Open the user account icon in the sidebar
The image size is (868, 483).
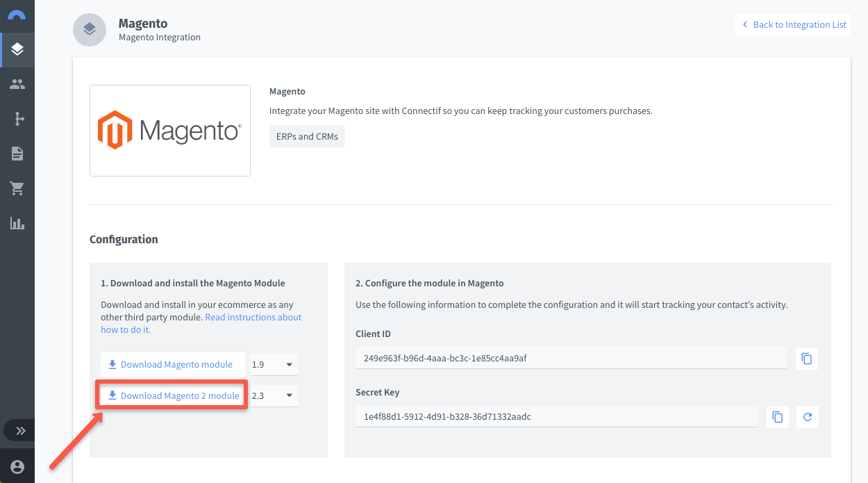pos(17,467)
